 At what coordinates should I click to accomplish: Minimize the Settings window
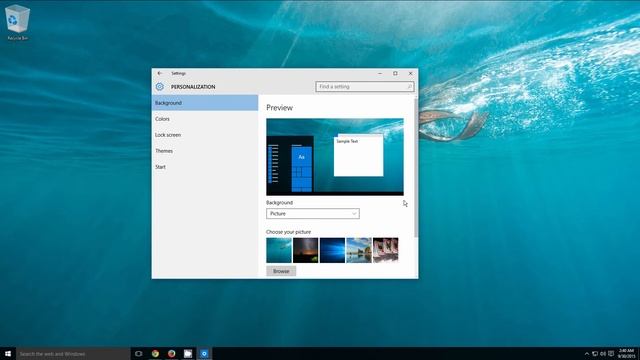pos(380,73)
